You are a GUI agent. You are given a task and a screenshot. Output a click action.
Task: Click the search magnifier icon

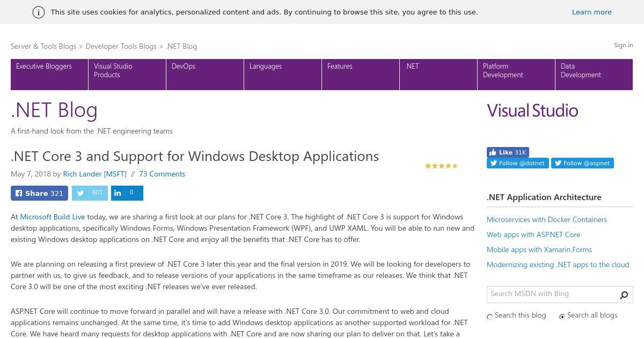[x=624, y=295]
